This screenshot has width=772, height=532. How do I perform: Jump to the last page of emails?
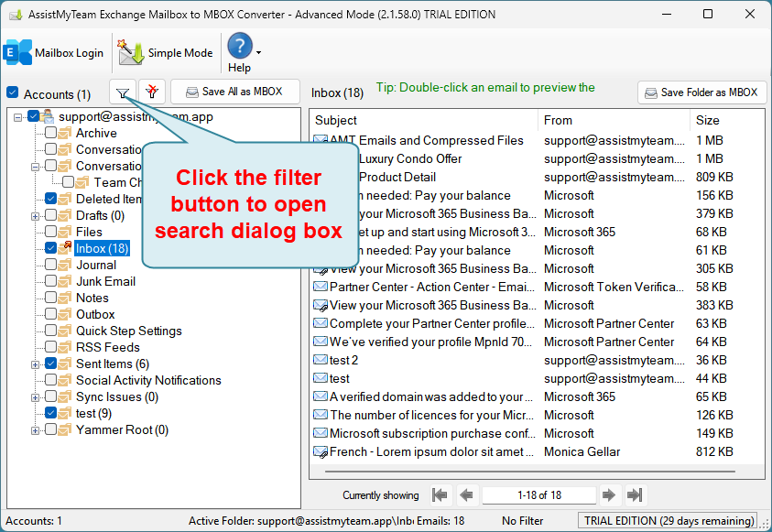pos(635,495)
